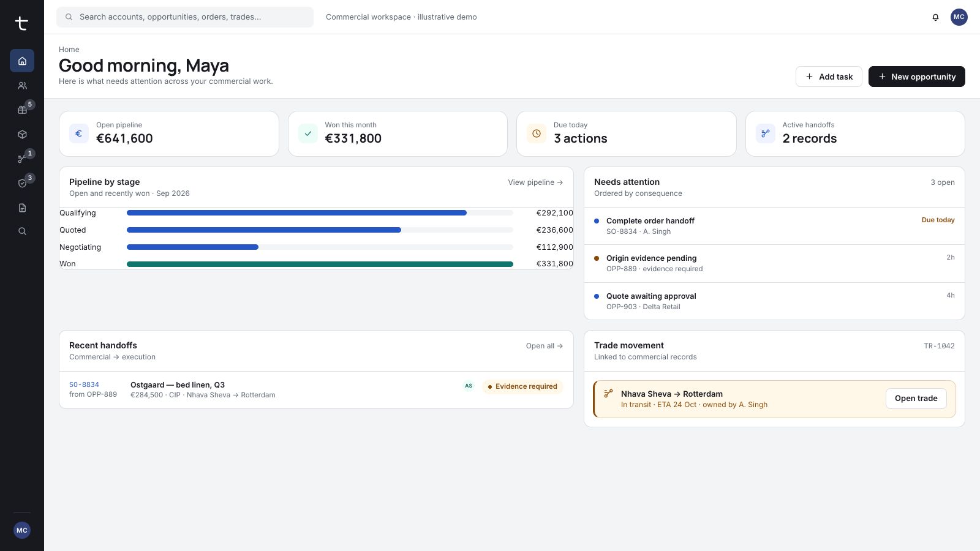Viewport: 980px width, 551px height.
Task: Click the Home breadcrumb
Action: (69, 50)
